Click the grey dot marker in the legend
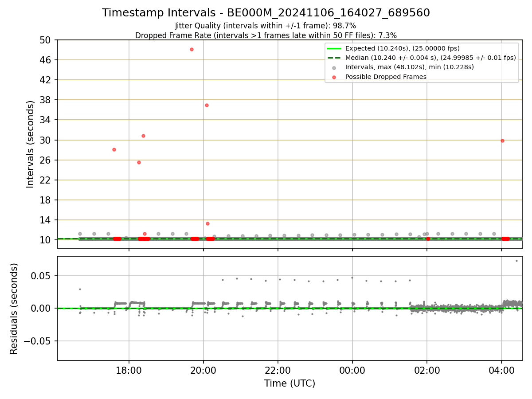Viewport: 532px width, 399px height. tap(334, 67)
